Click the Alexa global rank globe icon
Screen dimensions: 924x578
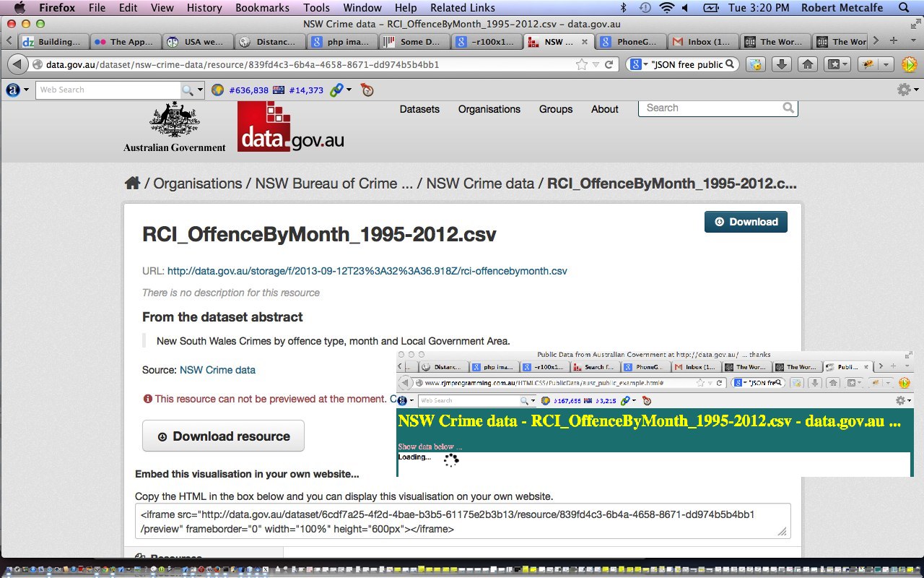point(218,90)
